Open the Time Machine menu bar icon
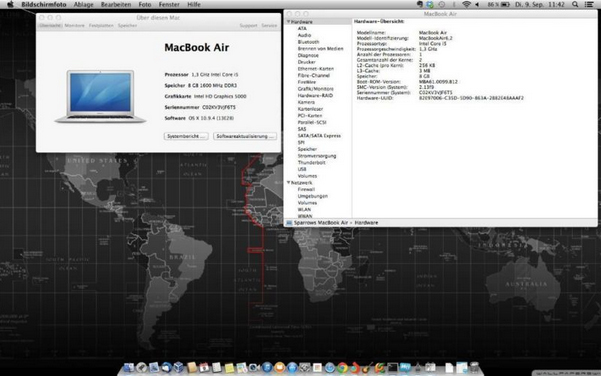Viewport: 601px width, 376px height. [442, 4]
